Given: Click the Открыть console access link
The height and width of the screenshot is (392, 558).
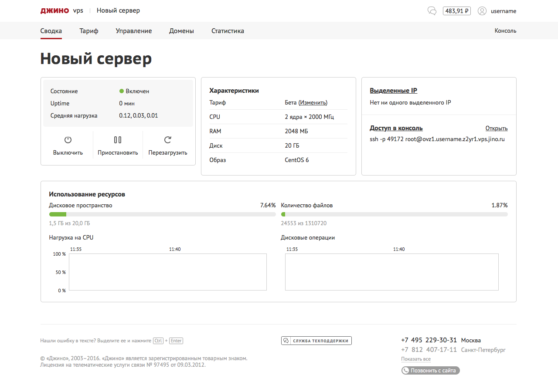Looking at the screenshot, I should pyautogui.click(x=496, y=128).
